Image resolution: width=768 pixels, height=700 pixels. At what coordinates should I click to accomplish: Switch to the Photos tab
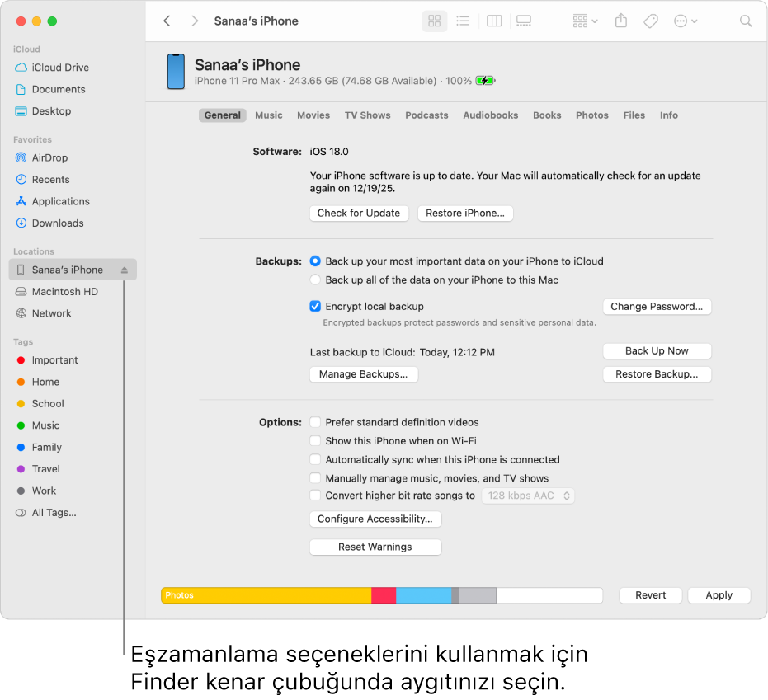tap(592, 115)
